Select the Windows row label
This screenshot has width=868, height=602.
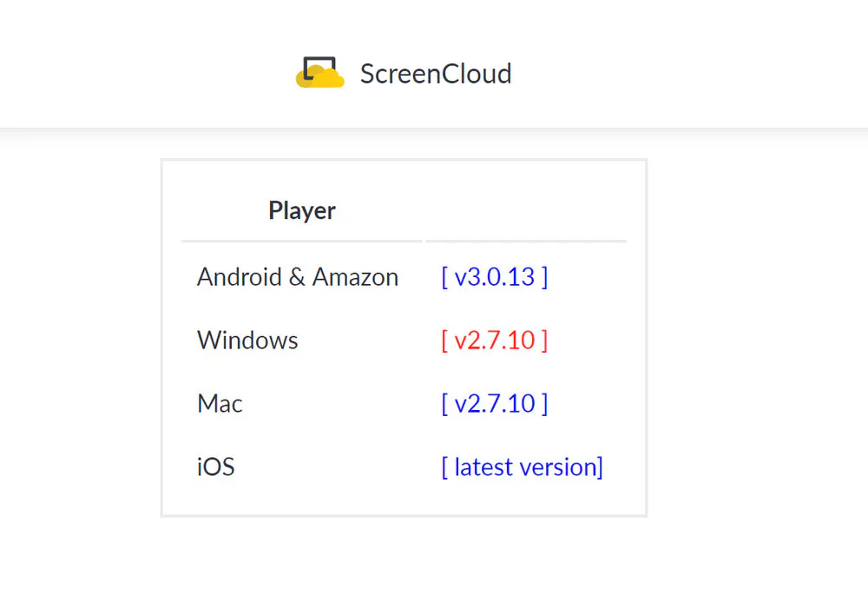click(247, 340)
